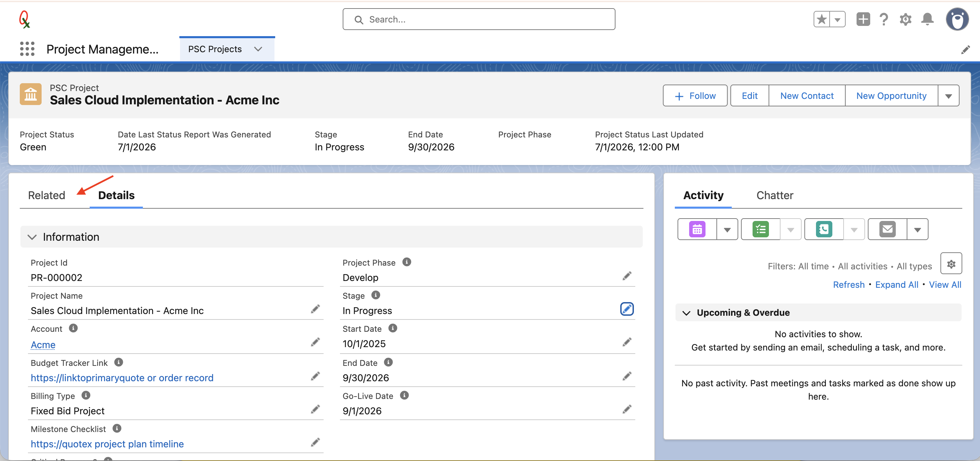
Task: Open the user profile avatar
Action: pos(957,19)
